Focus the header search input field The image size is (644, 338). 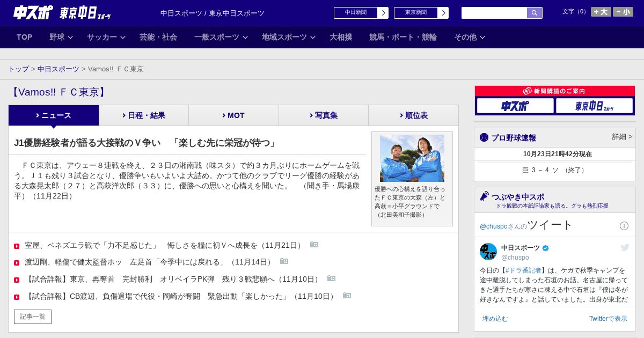494,13
